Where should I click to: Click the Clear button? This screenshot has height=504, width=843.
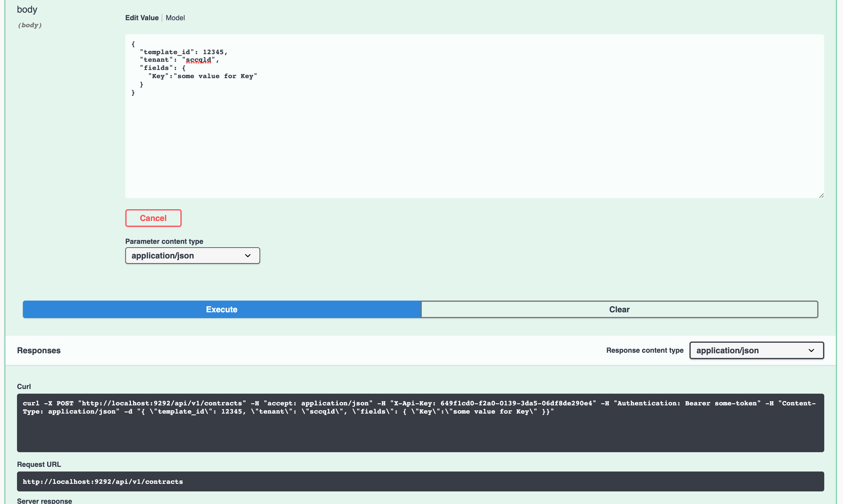tap(619, 309)
